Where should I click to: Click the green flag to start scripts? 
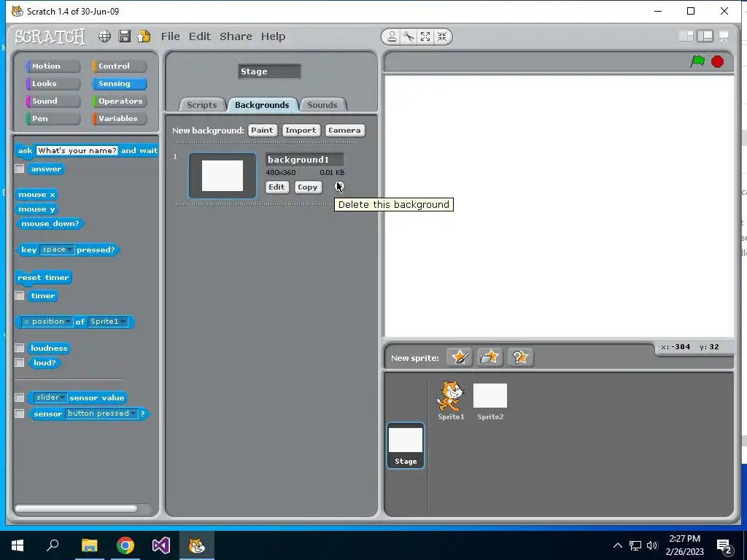tap(697, 61)
